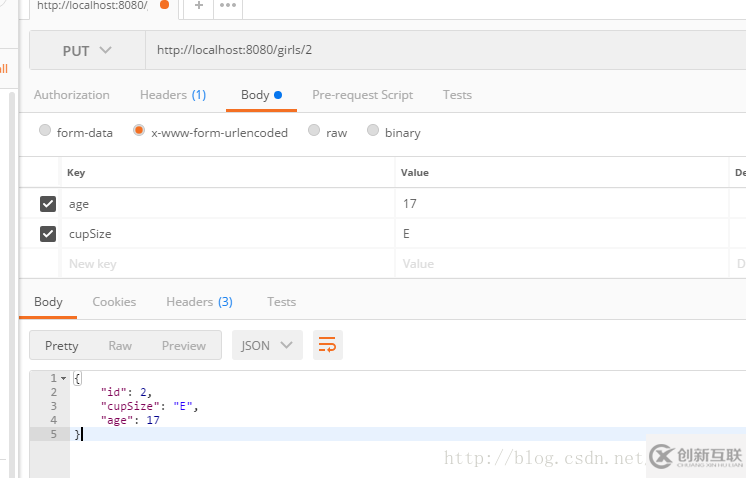Switch response view to Pretty
Screen dimensions: 746x478
[62, 346]
